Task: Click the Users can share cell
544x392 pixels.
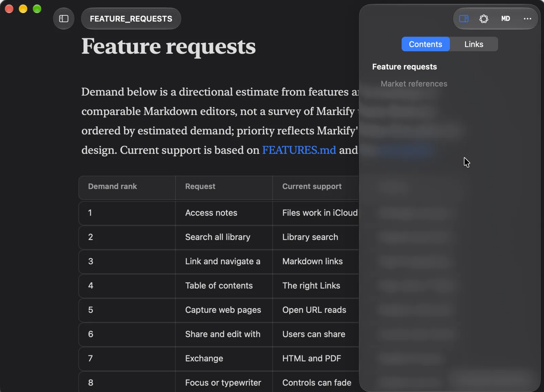Action: point(316,334)
